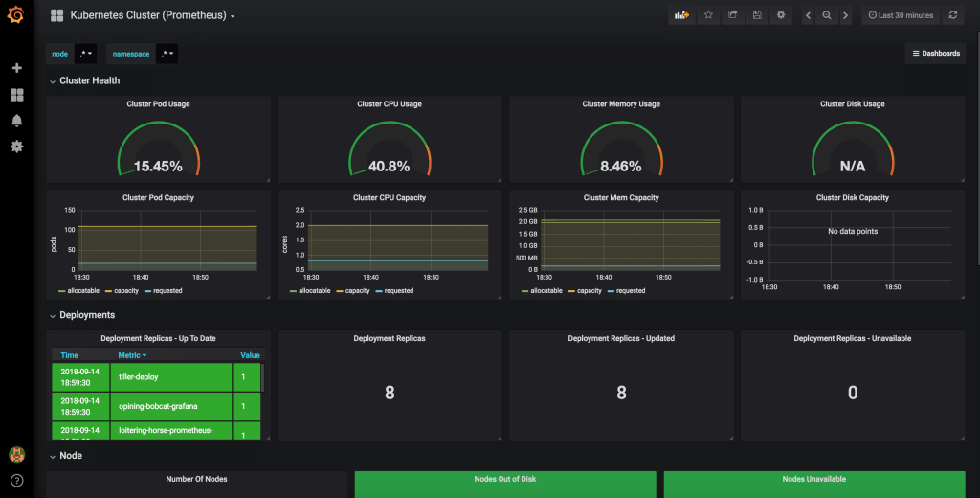Open Cluster Mem Capacity panel title menu
Image resolution: width=980 pixels, height=498 pixels.
pos(621,197)
